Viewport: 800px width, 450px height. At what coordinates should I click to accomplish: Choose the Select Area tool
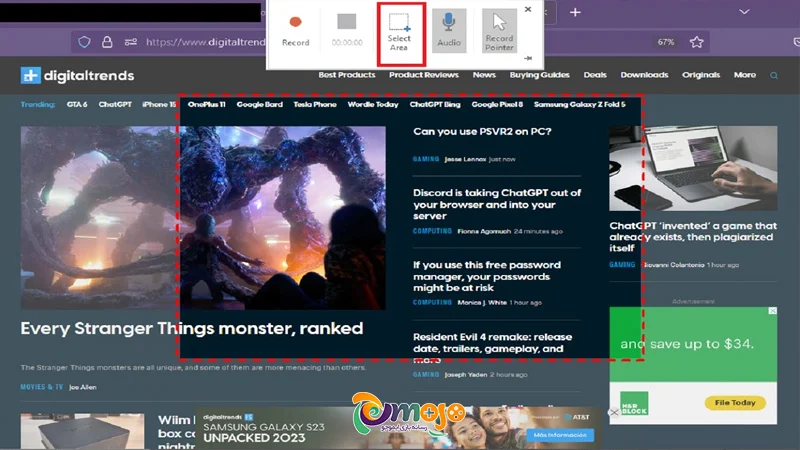pyautogui.click(x=399, y=33)
